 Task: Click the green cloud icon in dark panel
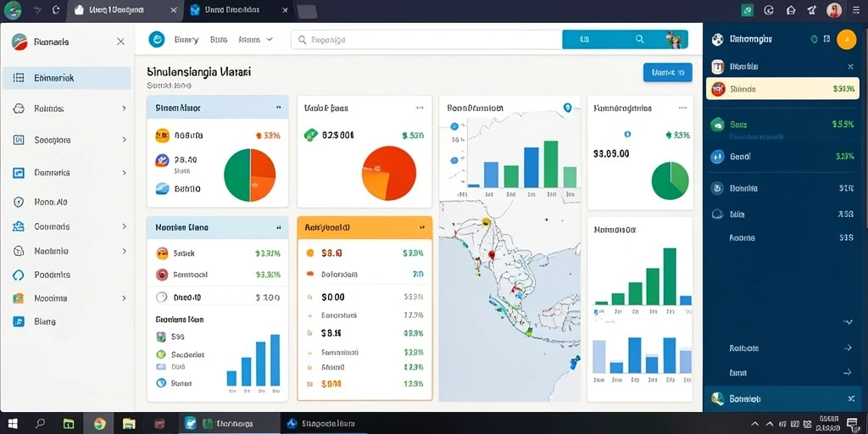coord(717,125)
